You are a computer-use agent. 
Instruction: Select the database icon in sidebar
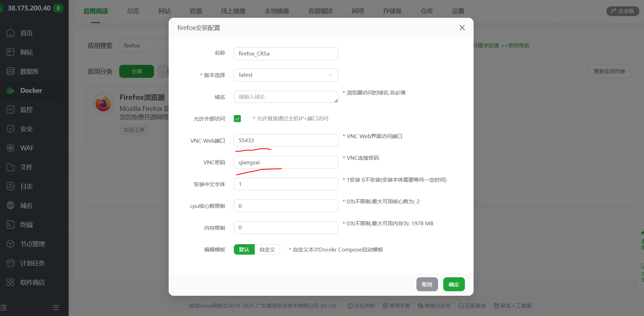tap(10, 71)
